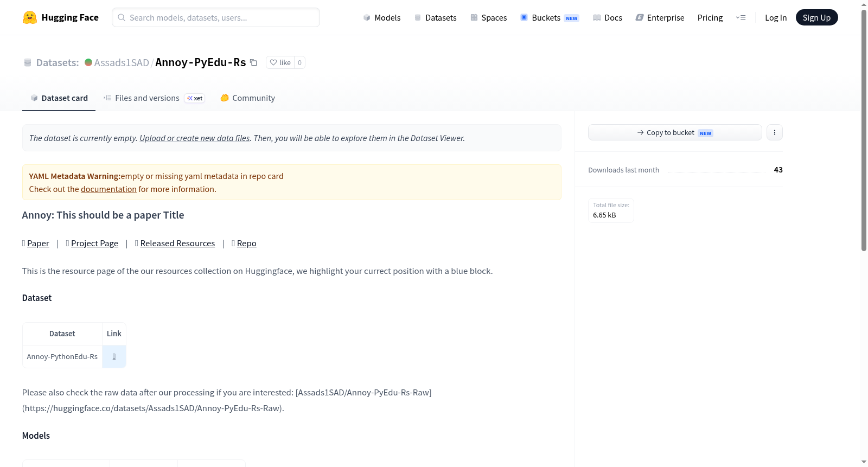
Task: Open the Annoy-PythonEdu-Rs link icon in table
Action: point(114,357)
